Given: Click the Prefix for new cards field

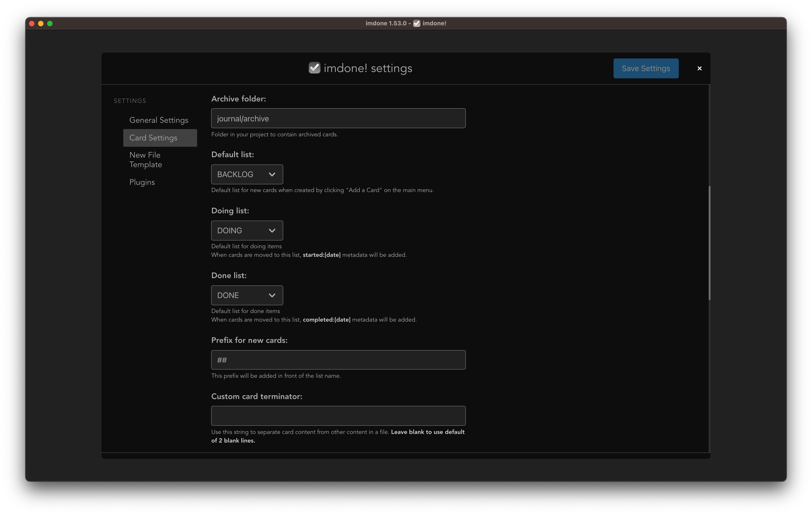Looking at the screenshot, I should [x=338, y=360].
